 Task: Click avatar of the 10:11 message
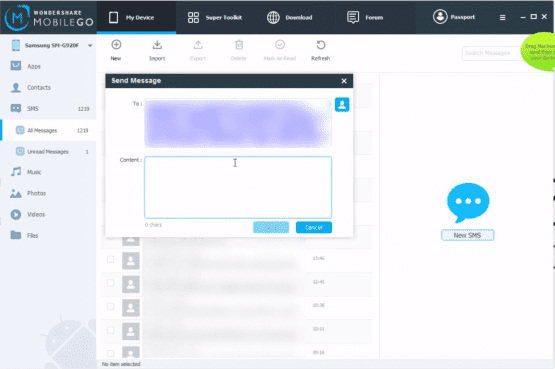(x=131, y=331)
